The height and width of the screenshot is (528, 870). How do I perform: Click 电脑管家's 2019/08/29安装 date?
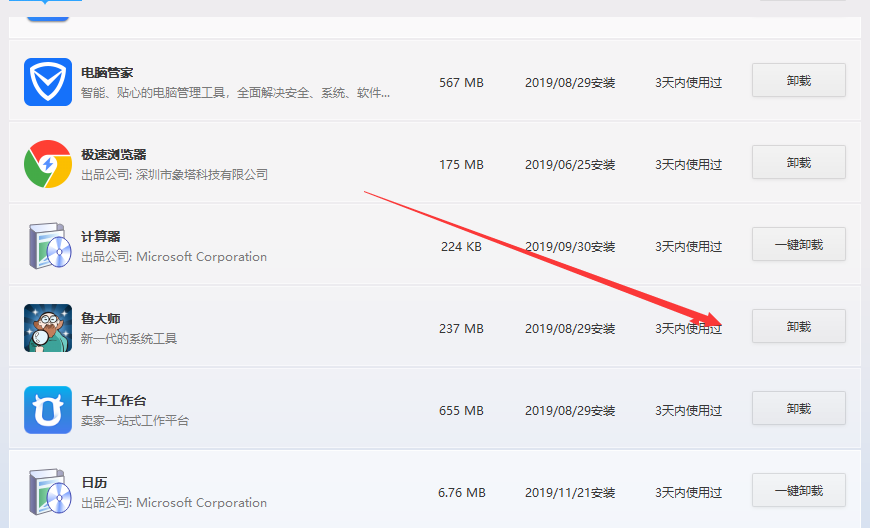point(570,83)
